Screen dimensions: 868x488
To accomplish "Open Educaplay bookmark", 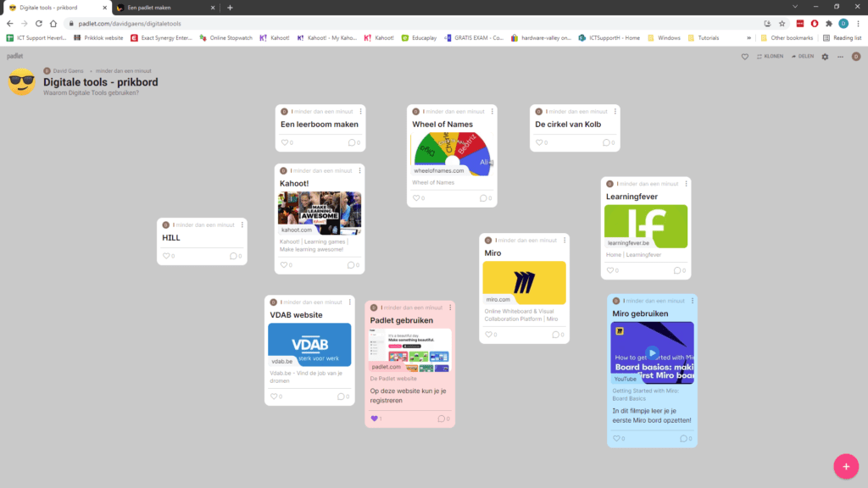I will [x=419, y=38].
